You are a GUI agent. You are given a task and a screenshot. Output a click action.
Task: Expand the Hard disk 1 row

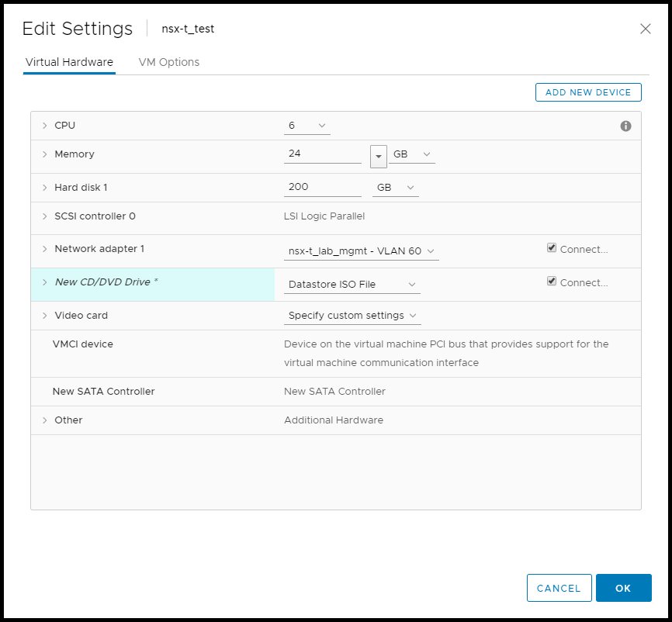click(45, 188)
